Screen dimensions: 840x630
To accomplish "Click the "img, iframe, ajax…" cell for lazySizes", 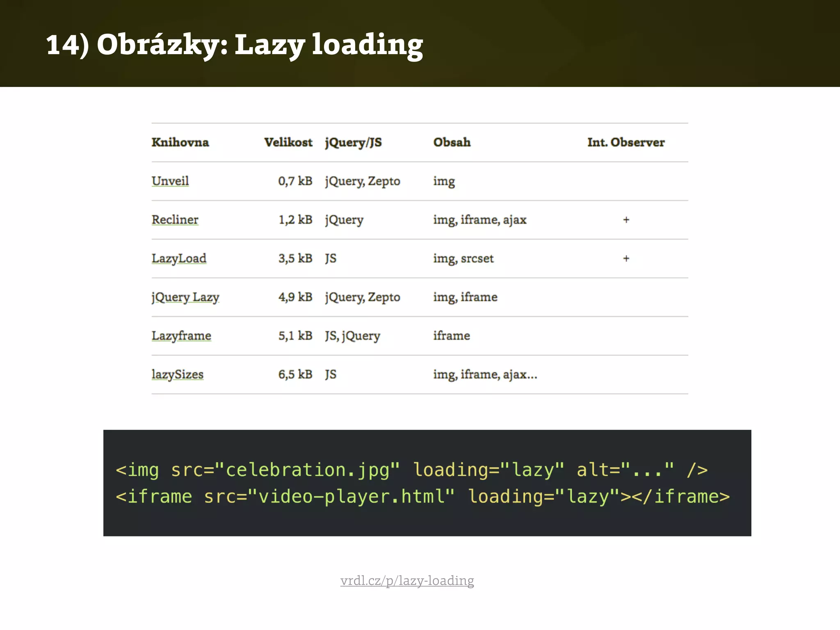I will [485, 374].
